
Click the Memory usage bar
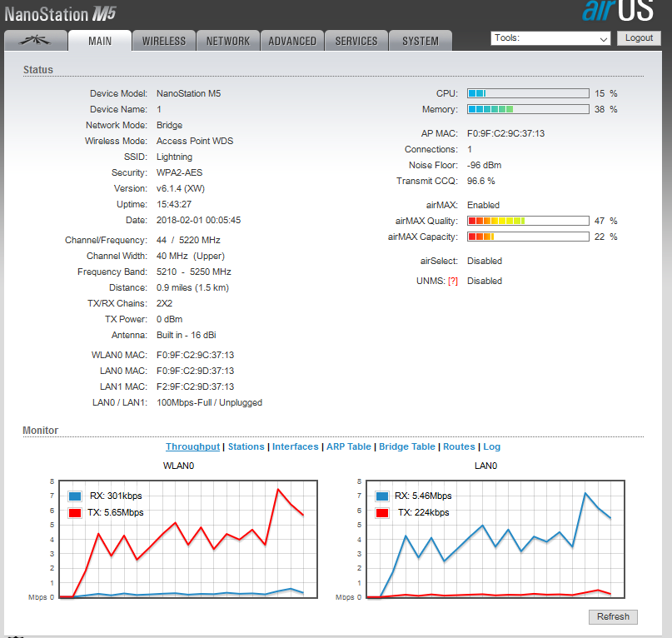(528, 109)
